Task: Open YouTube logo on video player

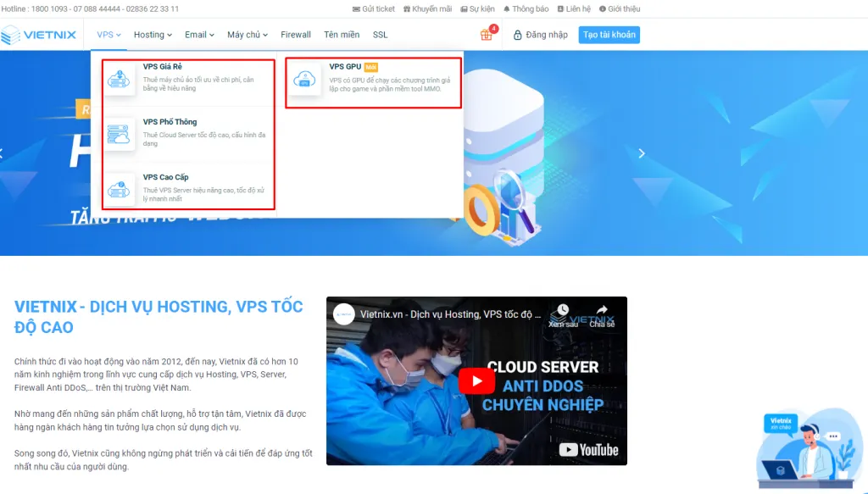Action: pos(588,450)
